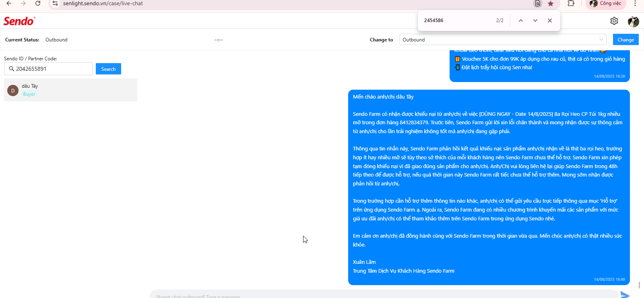The image size is (644, 298).
Task: Open site information icon in address bar
Action: click(55, 3)
